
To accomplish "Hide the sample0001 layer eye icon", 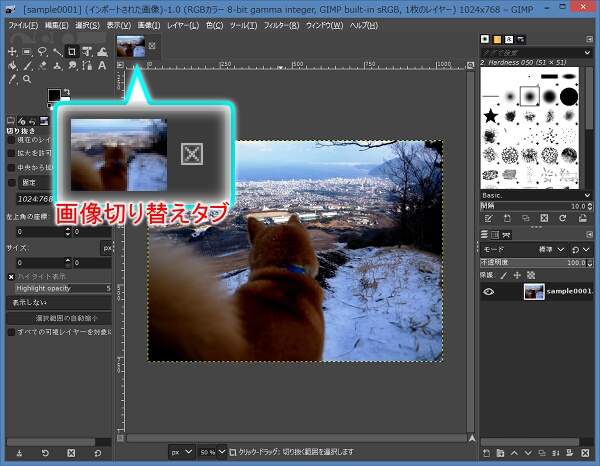I will 488,292.
